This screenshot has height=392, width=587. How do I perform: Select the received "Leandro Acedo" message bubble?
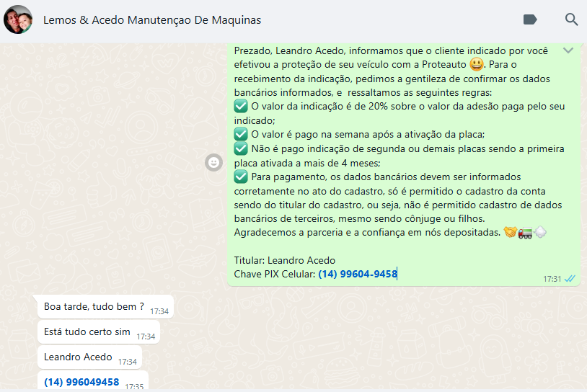point(78,357)
